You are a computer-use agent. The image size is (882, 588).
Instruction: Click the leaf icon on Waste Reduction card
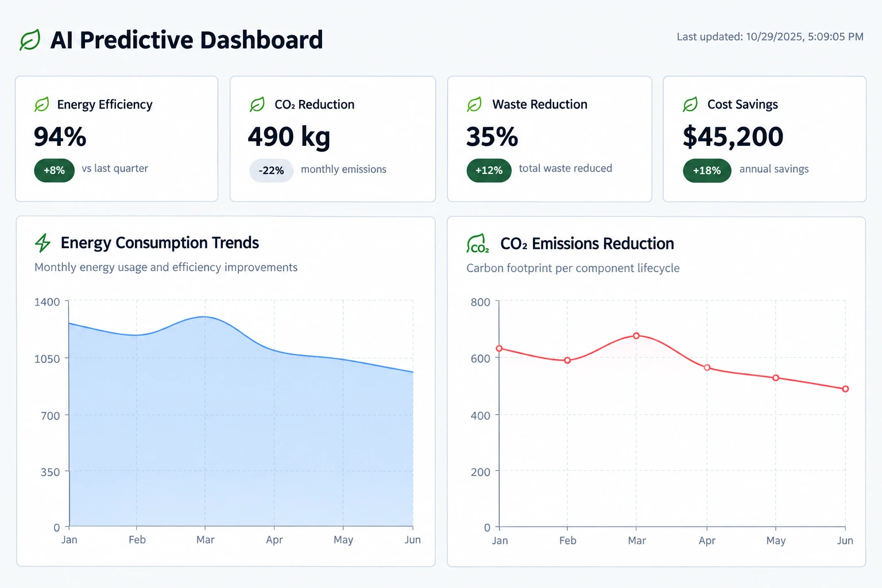[x=474, y=105]
